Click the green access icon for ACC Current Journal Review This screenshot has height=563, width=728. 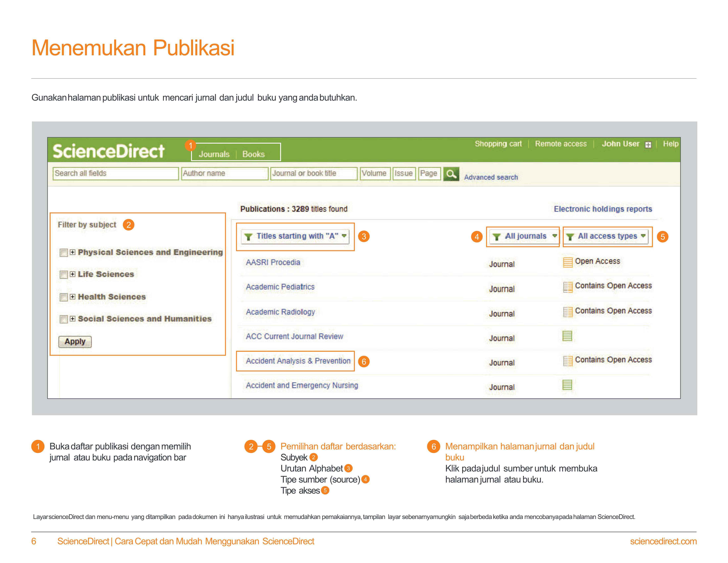coord(567,336)
